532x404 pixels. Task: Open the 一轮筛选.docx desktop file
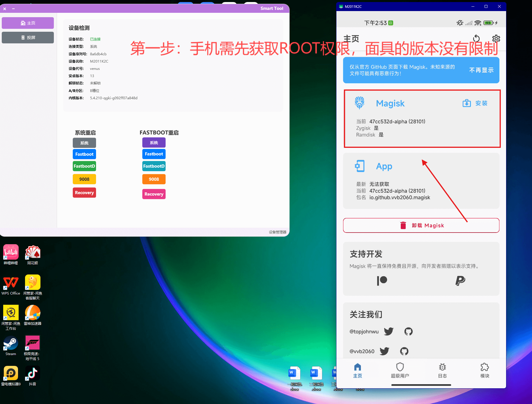pyautogui.click(x=295, y=378)
